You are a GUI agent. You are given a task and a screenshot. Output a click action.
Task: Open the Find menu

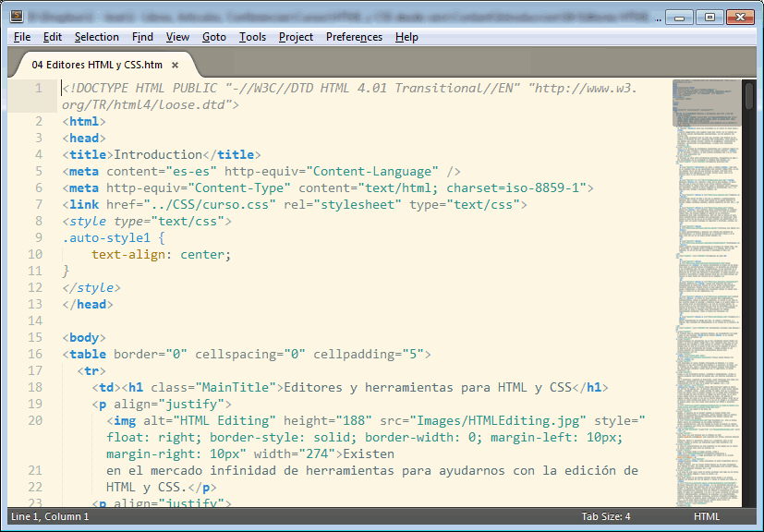pos(141,37)
